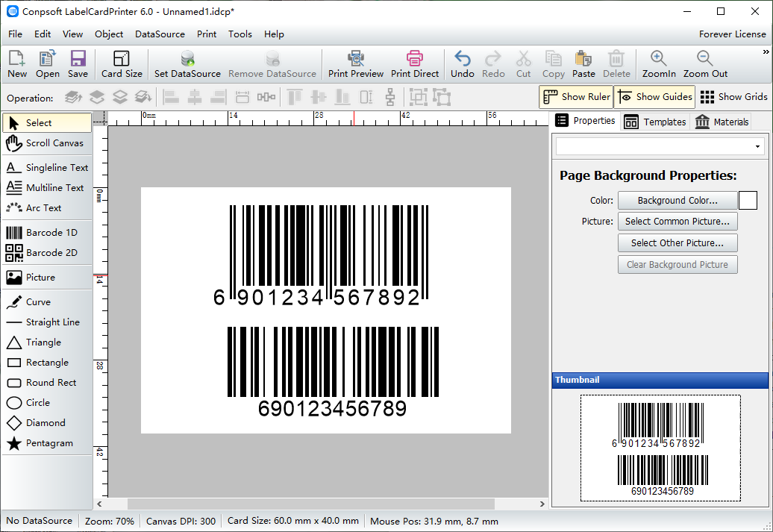Open the Object menu
Screen dimensions: 773x532
coord(109,34)
